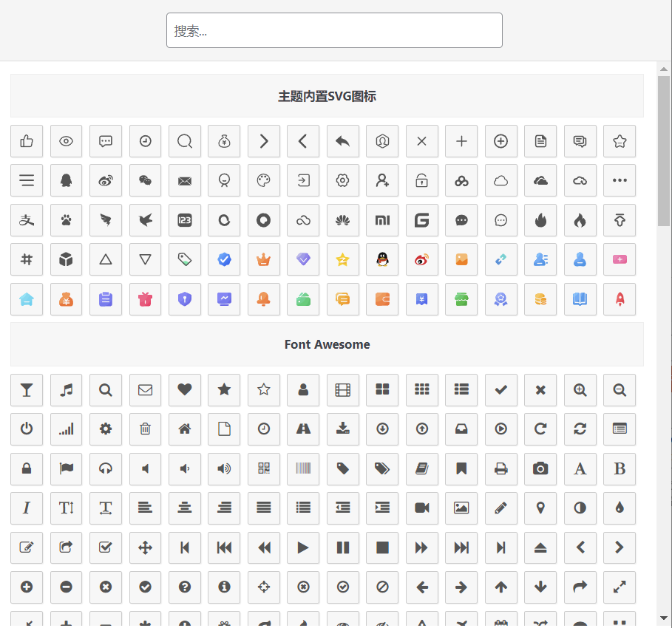Select the Font Awesome heart icon
The height and width of the screenshot is (628, 672).
click(x=185, y=390)
